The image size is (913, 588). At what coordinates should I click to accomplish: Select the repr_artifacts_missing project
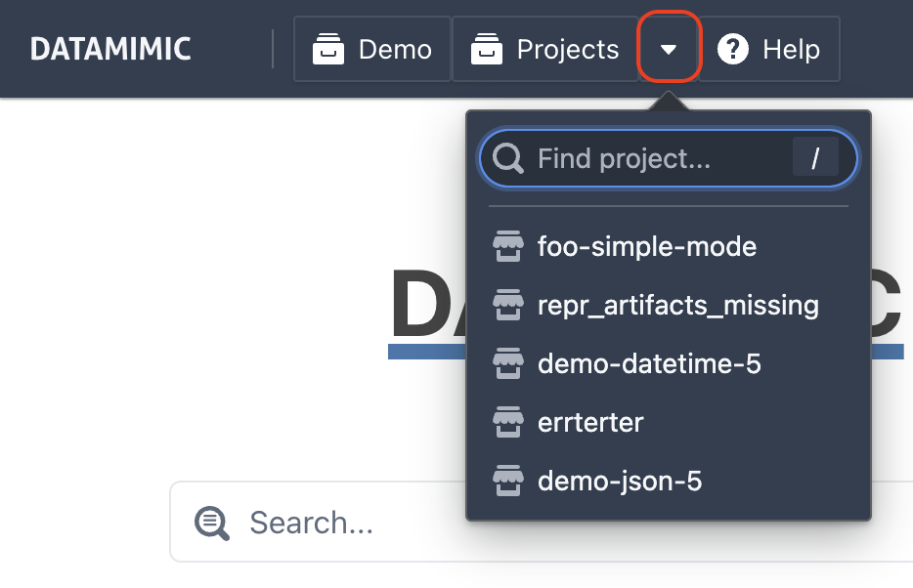pyautogui.click(x=669, y=306)
